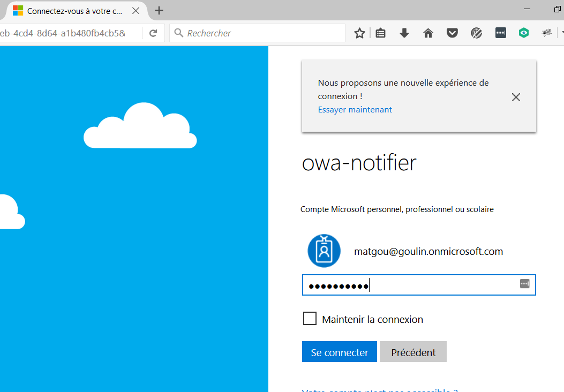This screenshot has height=392, width=564.
Task: Dismiss the new sign-in experience banner
Action: pos(516,97)
